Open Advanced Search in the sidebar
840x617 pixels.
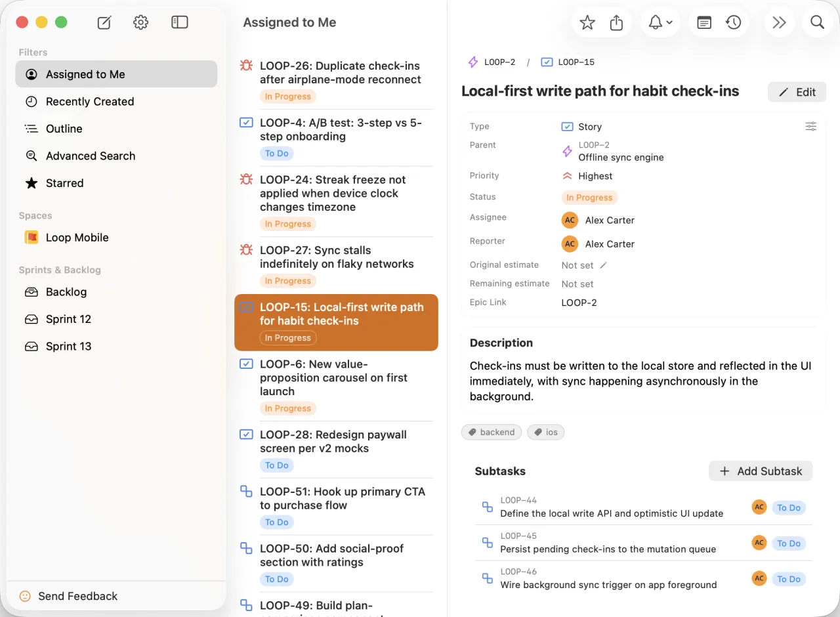click(116, 156)
